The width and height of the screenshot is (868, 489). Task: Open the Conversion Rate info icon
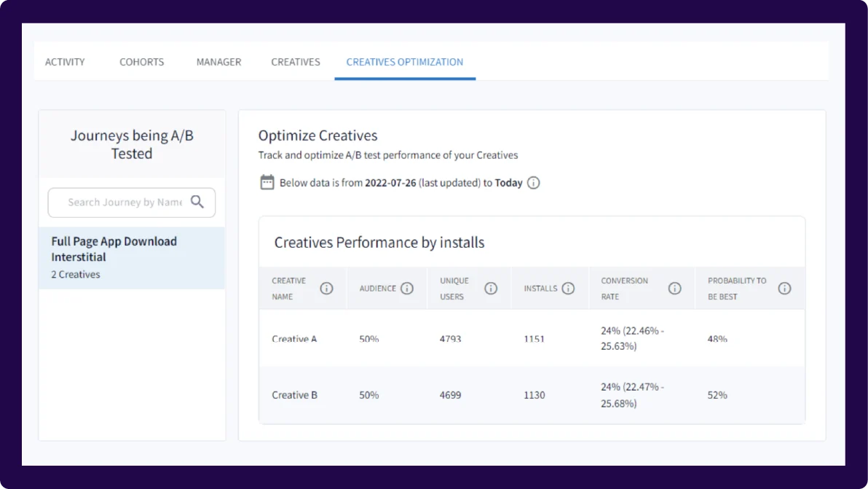[674, 288]
